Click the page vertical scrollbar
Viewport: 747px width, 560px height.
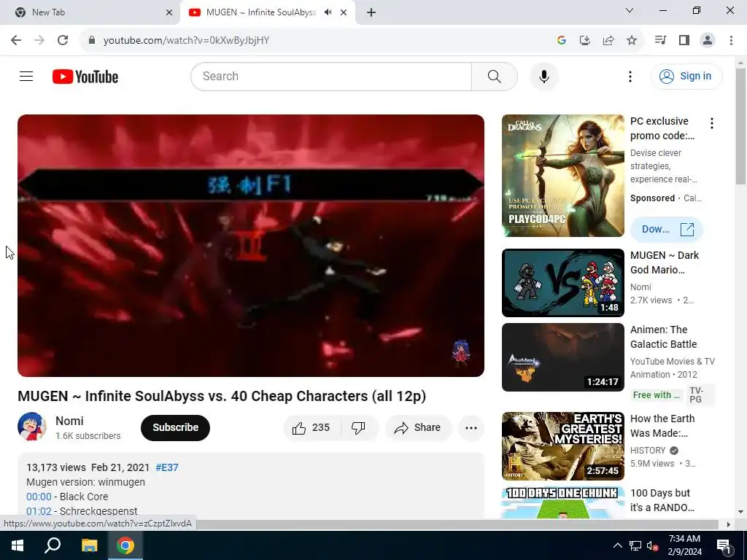[740, 126]
